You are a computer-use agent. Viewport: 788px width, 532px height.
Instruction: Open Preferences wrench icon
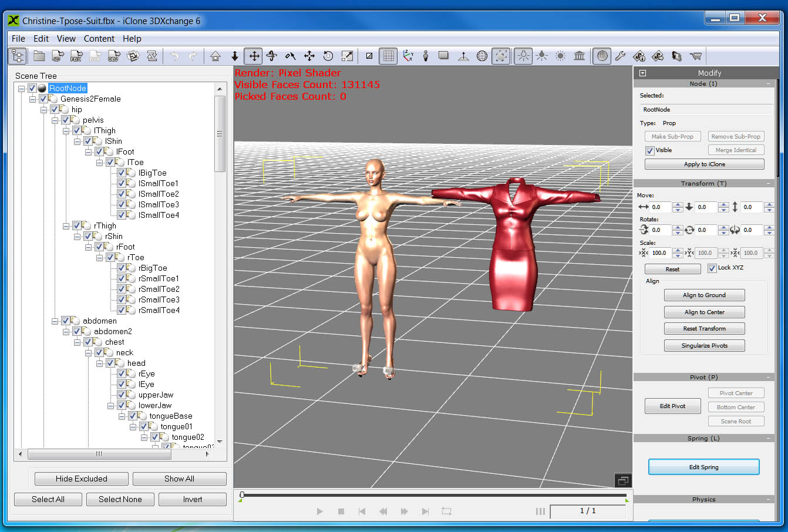(621, 56)
